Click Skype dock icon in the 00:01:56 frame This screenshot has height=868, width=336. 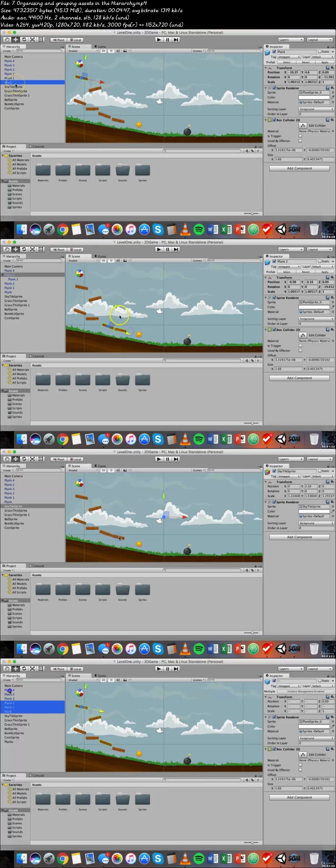click(158, 439)
